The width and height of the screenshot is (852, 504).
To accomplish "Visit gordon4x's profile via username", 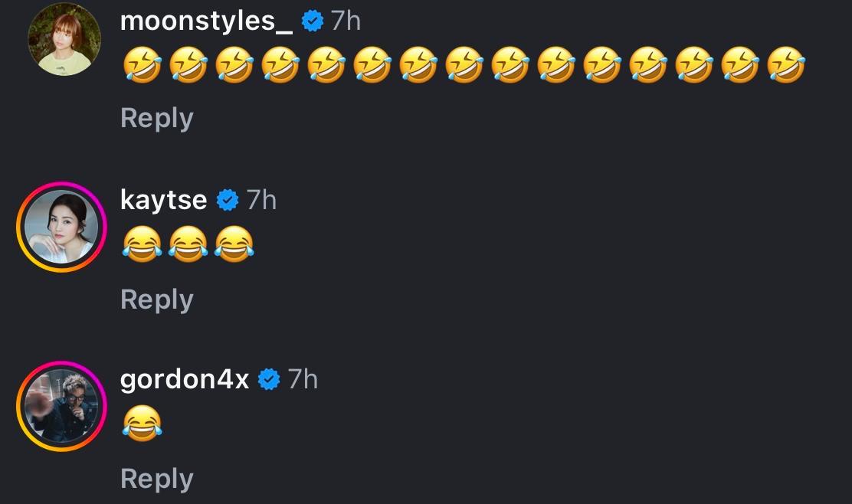I will (x=185, y=379).
